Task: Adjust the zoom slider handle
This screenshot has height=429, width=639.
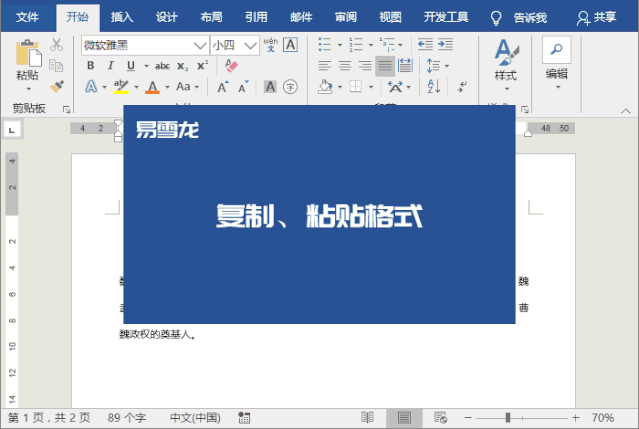Action: coord(508,418)
